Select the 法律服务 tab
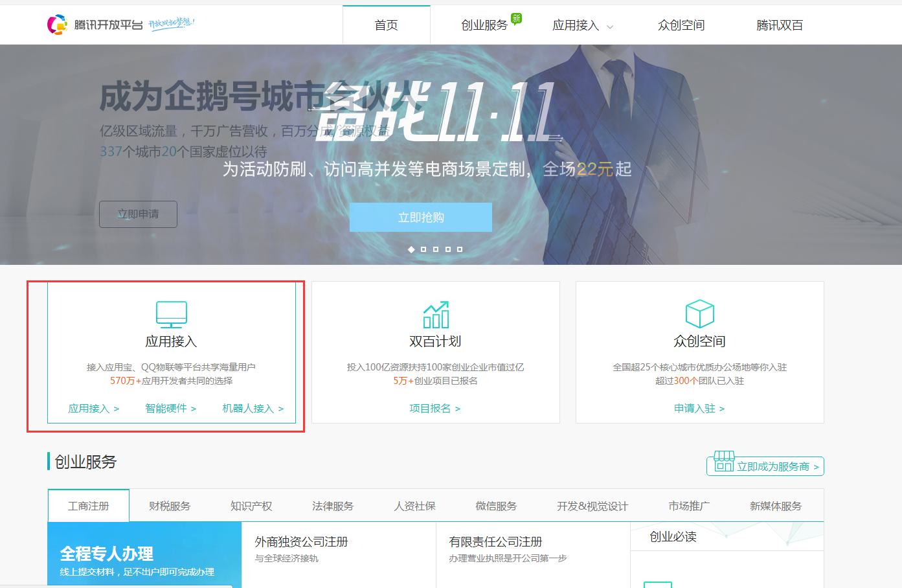Screen dimensions: 902x588 tap(332, 506)
